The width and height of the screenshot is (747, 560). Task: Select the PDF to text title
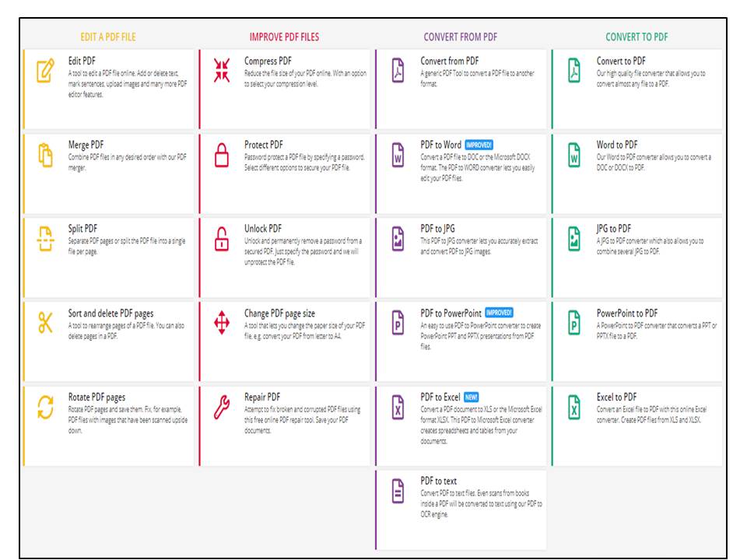pos(438,481)
